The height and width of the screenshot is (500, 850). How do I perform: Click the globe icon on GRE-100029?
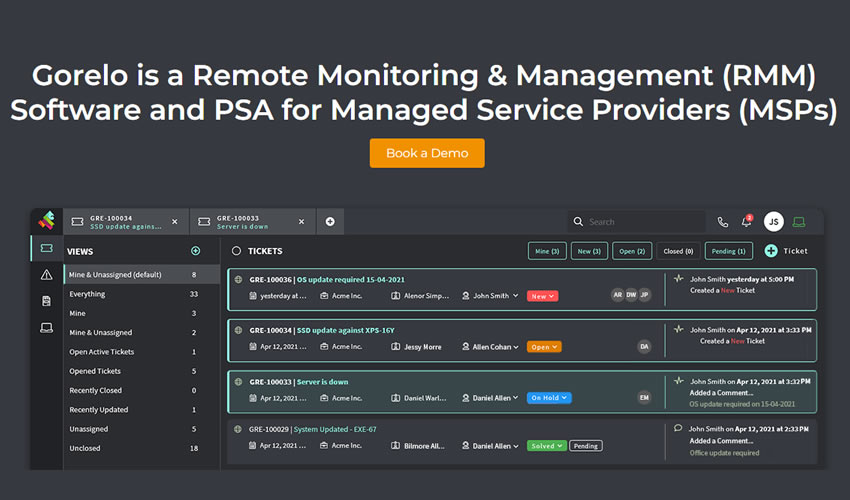[x=237, y=429]
